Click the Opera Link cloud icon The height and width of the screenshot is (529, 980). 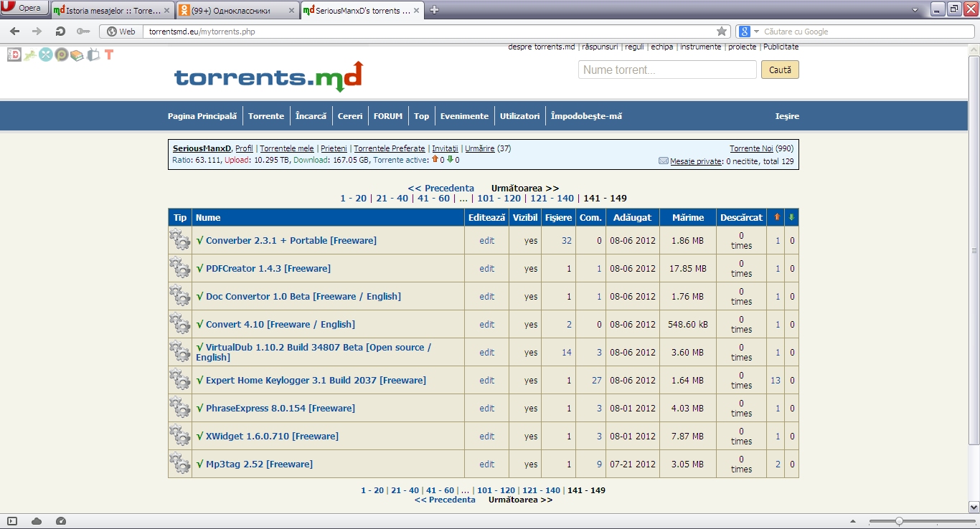pyautogui.click(x=37, y=521)
